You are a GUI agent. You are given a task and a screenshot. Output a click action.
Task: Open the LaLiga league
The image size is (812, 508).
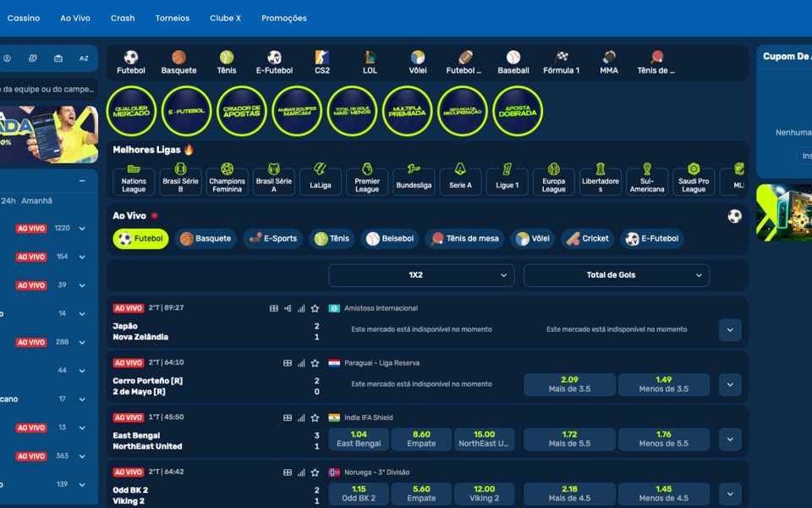pos(320,179)
